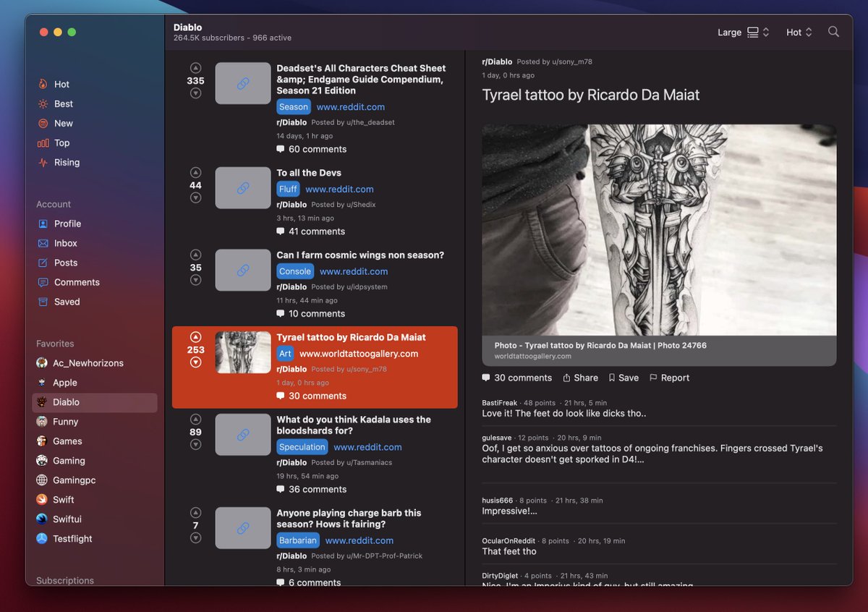Downvote the charge barb post
Viewport: 868px width, 612px height.
[195, 537]
